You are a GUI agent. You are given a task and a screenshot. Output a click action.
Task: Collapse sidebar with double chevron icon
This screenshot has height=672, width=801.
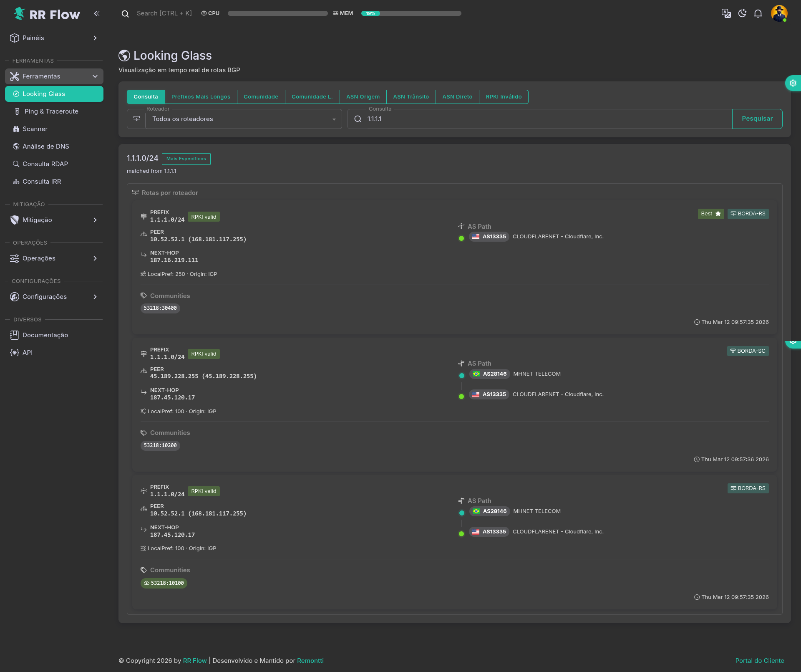point(97,13)
